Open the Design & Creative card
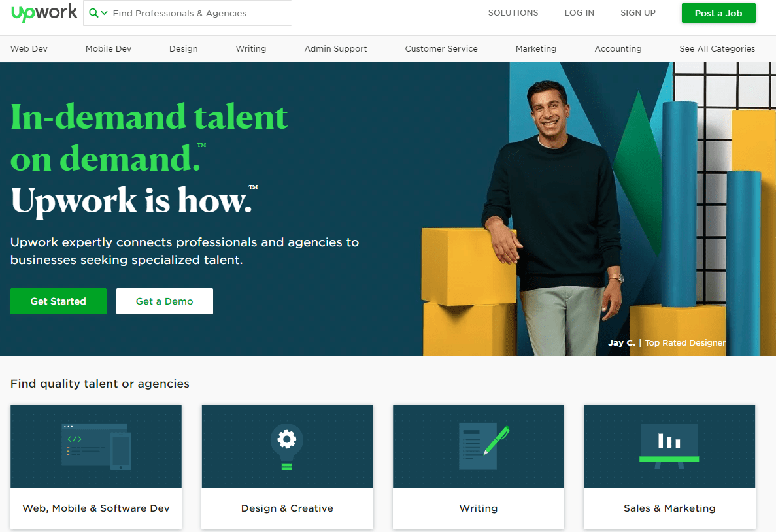 coord(287,467)
